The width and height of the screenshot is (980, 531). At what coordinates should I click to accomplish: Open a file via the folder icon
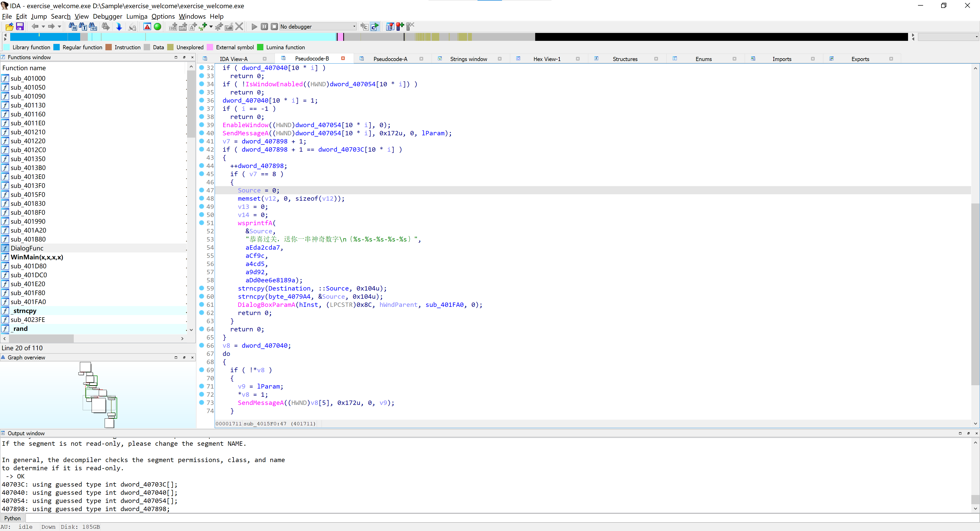pos(9,26)
